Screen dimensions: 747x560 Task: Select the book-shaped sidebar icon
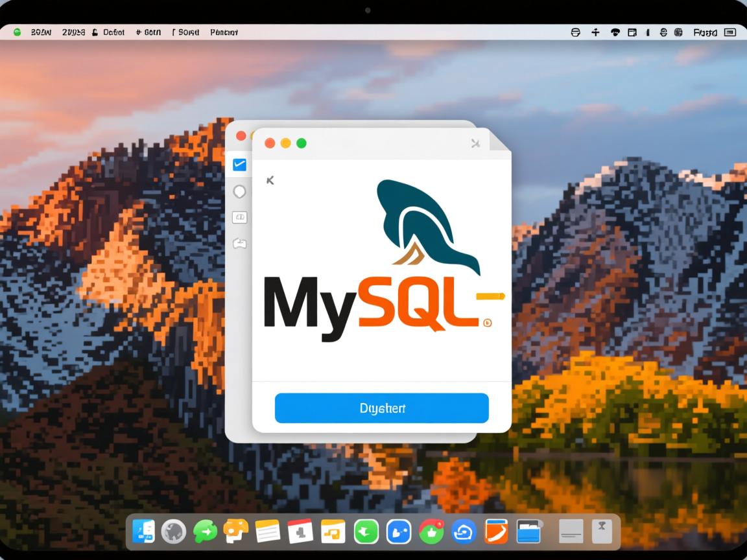coord(240,217)
